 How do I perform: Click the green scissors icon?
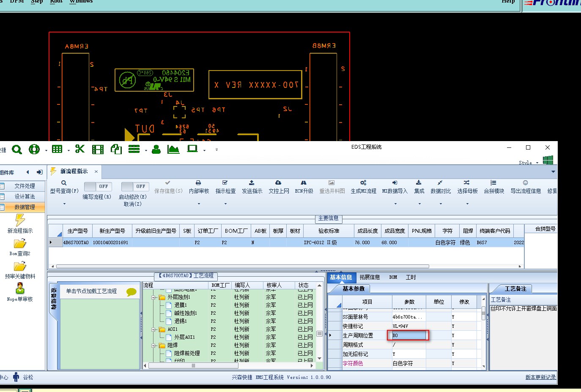click(79, 149)
